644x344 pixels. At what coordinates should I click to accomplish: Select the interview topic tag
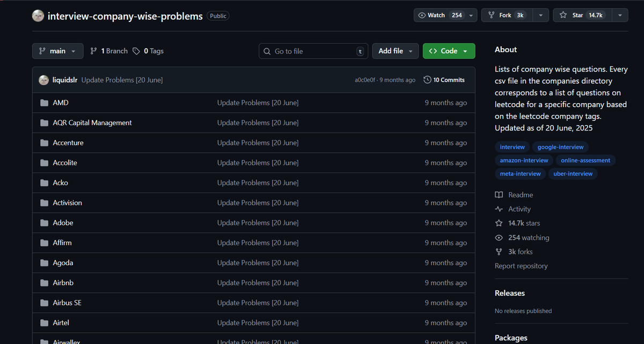click(513, 147)
